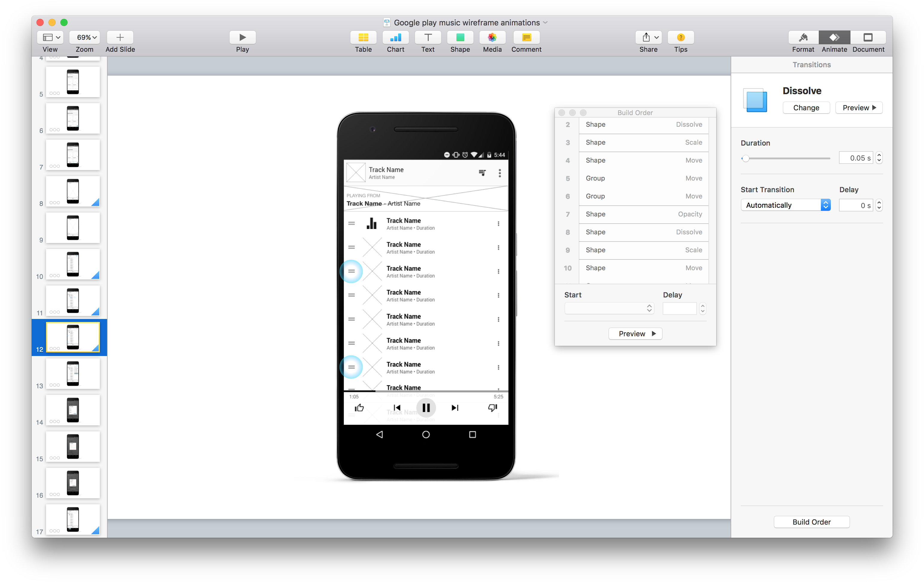This screenshot has width=924, height=582.
Task: Select slide 10 thumbnail
Action: [x=73, y=264]
